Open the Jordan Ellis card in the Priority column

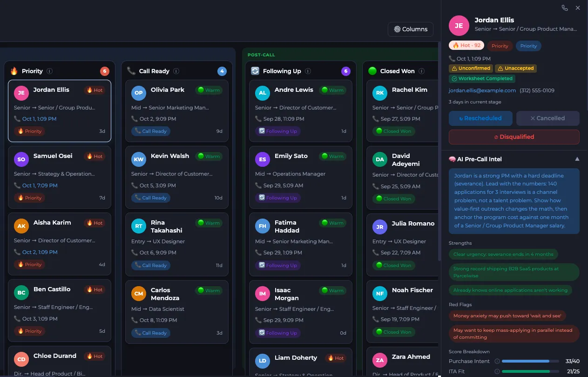pos(60,110)
